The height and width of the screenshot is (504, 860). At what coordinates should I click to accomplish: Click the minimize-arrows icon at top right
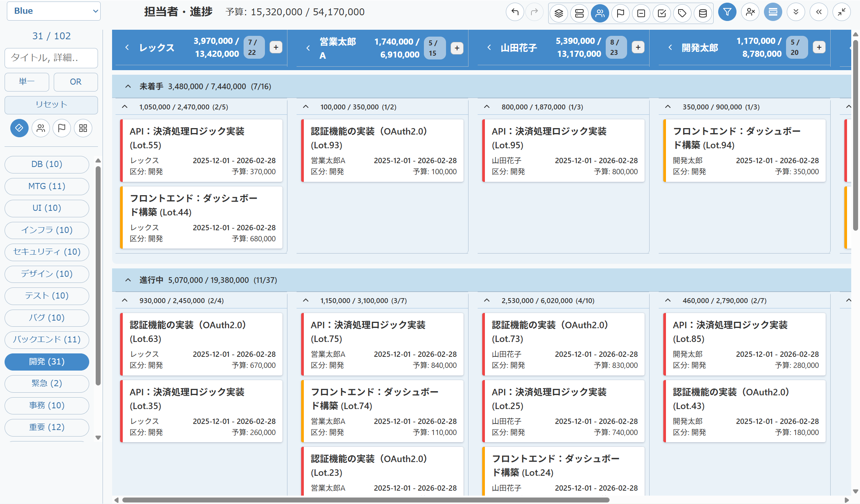point(841,12)
